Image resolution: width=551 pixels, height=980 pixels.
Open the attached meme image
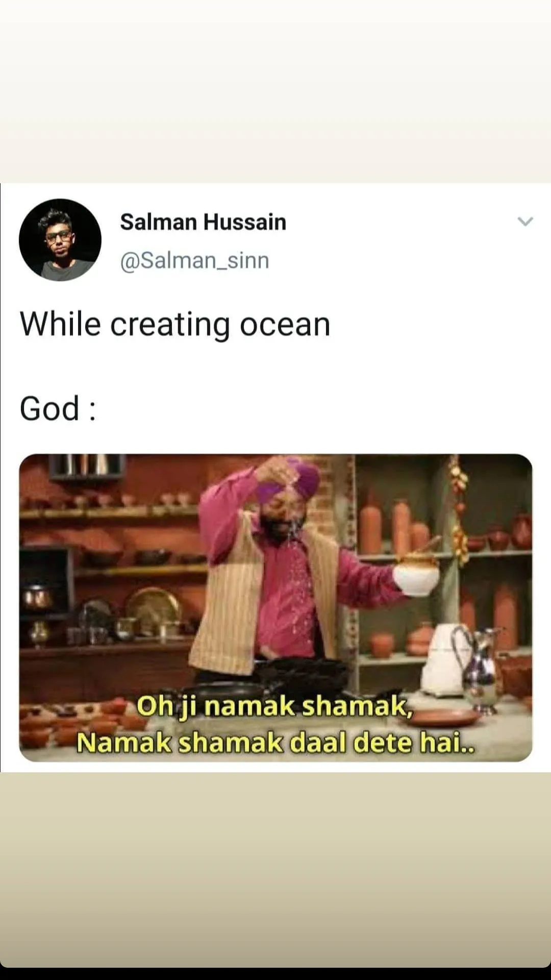coord(275,607)
